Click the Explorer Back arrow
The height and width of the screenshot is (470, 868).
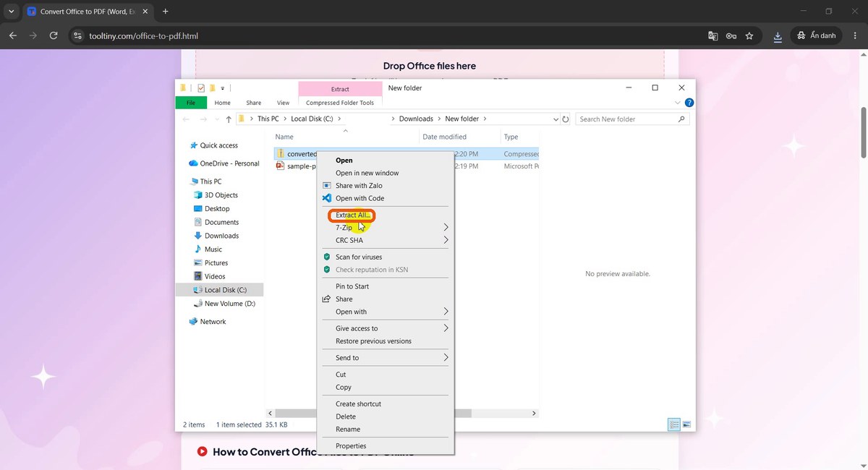click(x=187, y=119)
